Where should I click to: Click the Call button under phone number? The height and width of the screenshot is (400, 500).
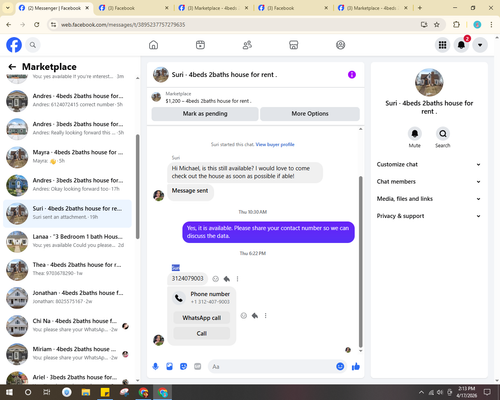[x=202, y=333]
